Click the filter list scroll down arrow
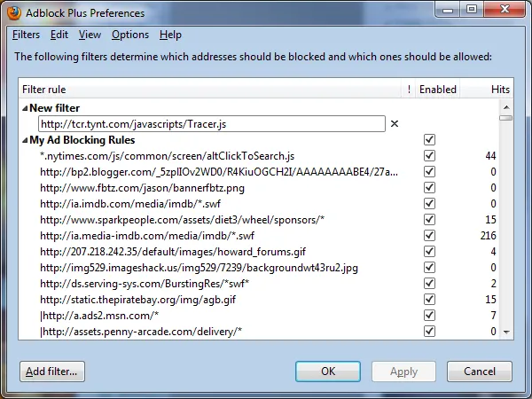Image resolution: width=532 pixels, height=399 pixels. (x=506, y=332)
